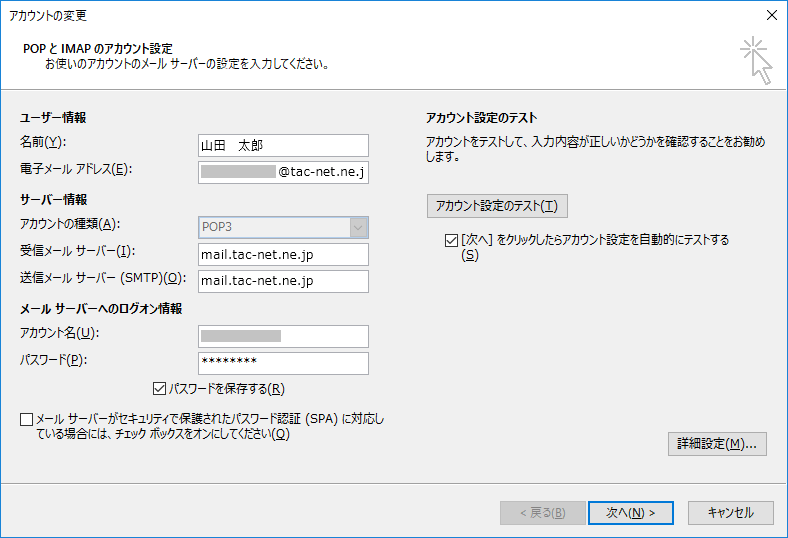Viewport: 788px width, 538px height.
Task: Click the キャンセル button
Action: coord(731,513)
